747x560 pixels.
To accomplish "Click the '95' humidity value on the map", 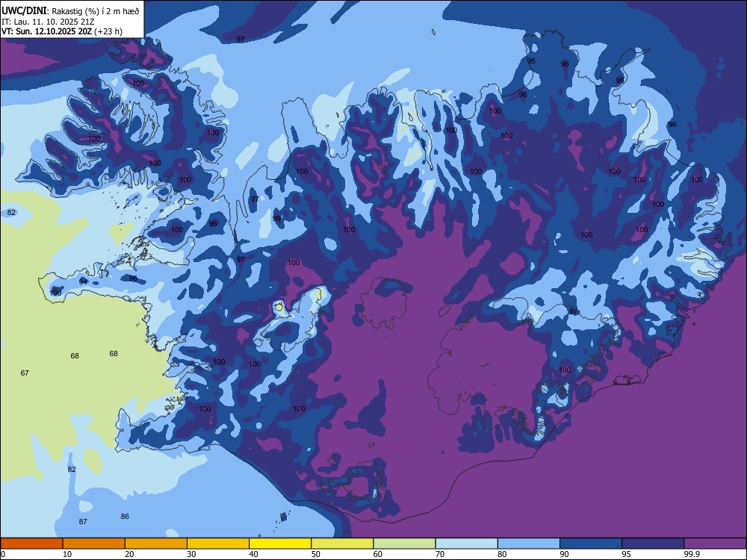I will click(x=531, y=60).
